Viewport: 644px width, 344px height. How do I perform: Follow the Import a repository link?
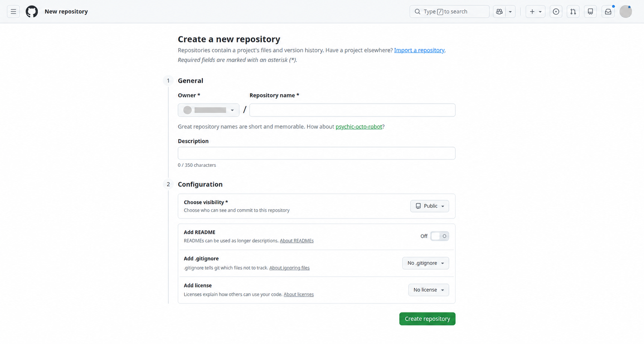click(419, 50)
